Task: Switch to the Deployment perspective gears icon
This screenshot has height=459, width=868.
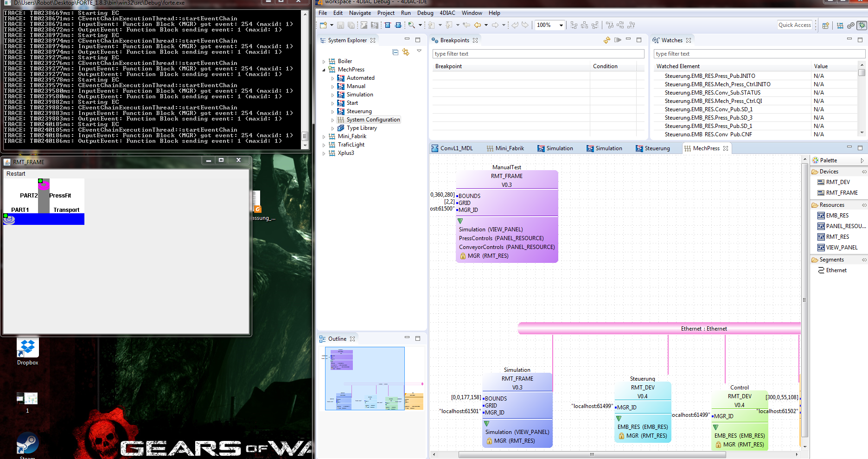Action: tap(851, 25)
